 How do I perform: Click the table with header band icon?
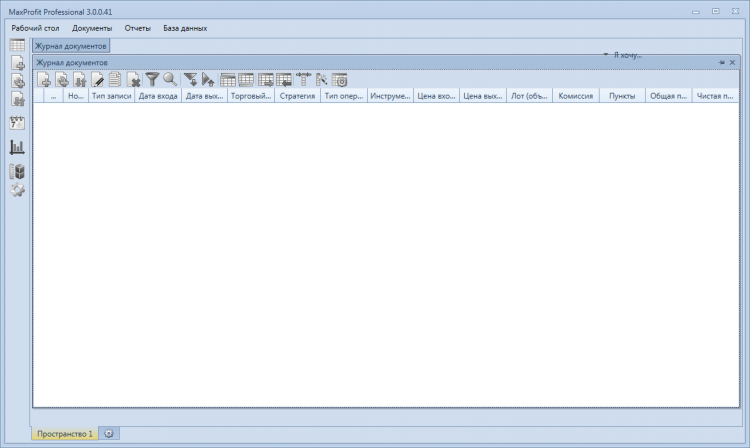tap(228, 80)
